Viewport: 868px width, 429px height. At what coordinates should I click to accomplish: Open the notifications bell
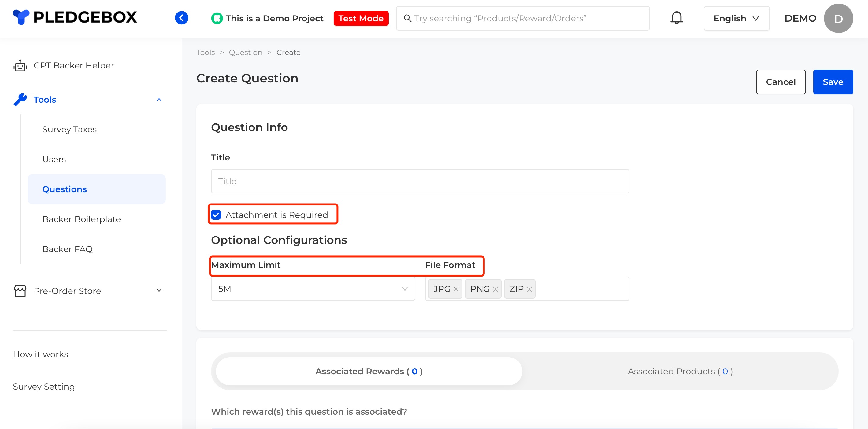pyautogui.click(x=676, y=18)
